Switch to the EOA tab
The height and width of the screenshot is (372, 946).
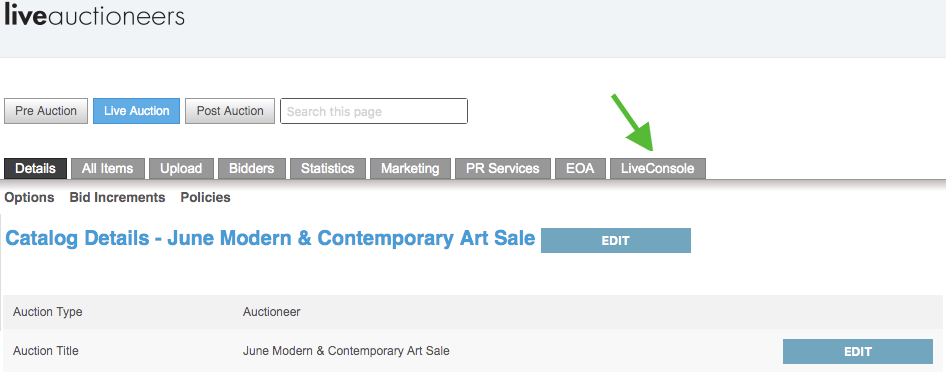[580, 169]
